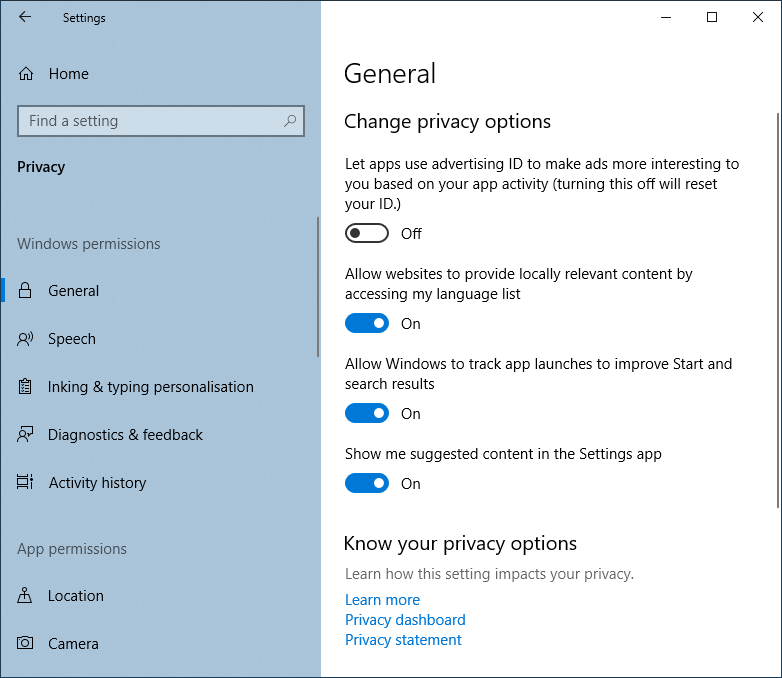Screen dimensions: 782x678
Task: Click the 'Change privacy options' heading
Action: pos(447,122)
